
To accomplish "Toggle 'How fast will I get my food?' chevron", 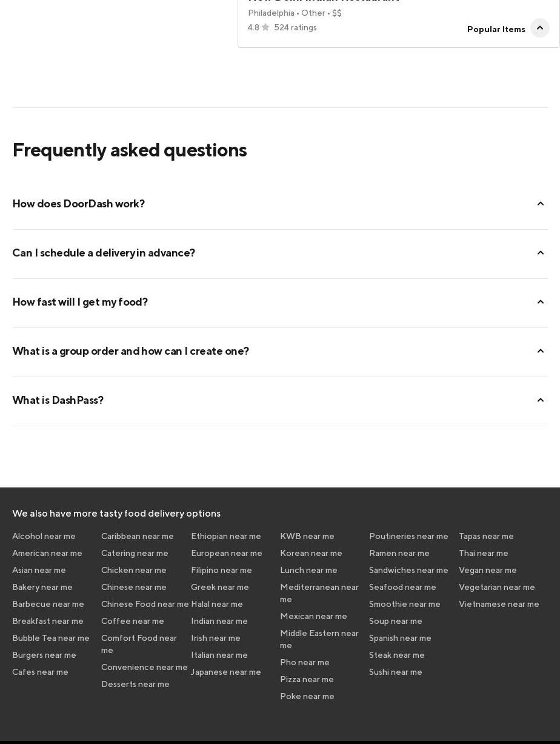I will 541,302.
